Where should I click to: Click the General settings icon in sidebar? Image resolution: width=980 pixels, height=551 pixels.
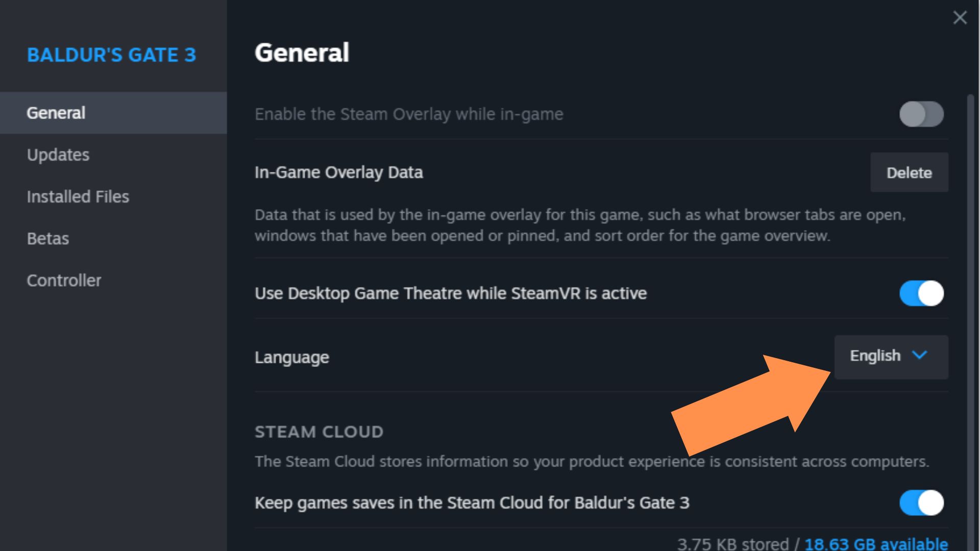(x=56, y=113)
